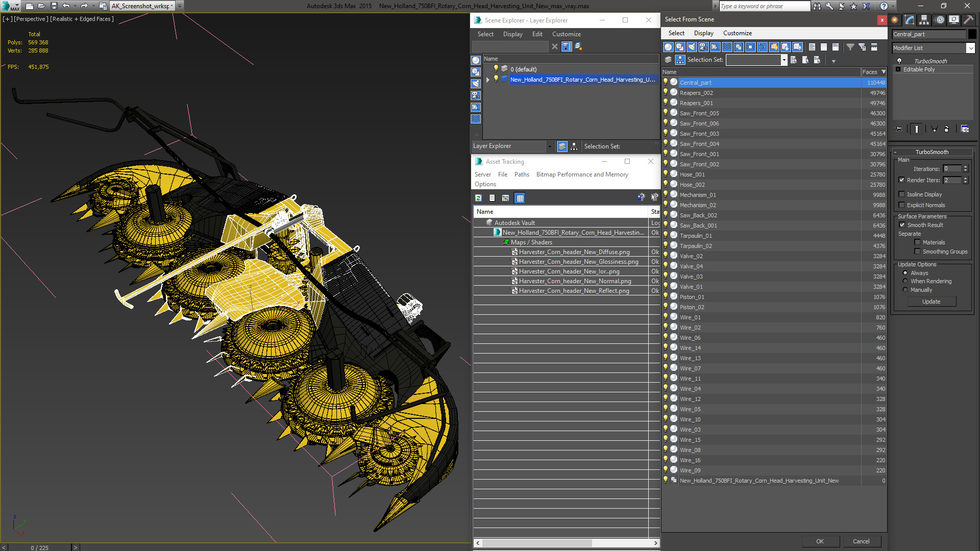Click Select All icon in Select From Scene
The width and height of the screenshot is (980, 551).
812,47
